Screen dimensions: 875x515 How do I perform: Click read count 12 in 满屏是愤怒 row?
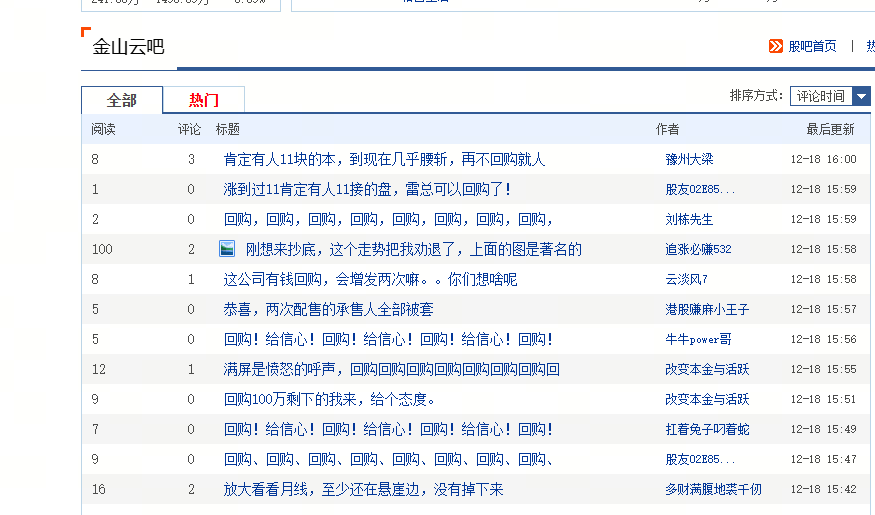pos(99,370)
